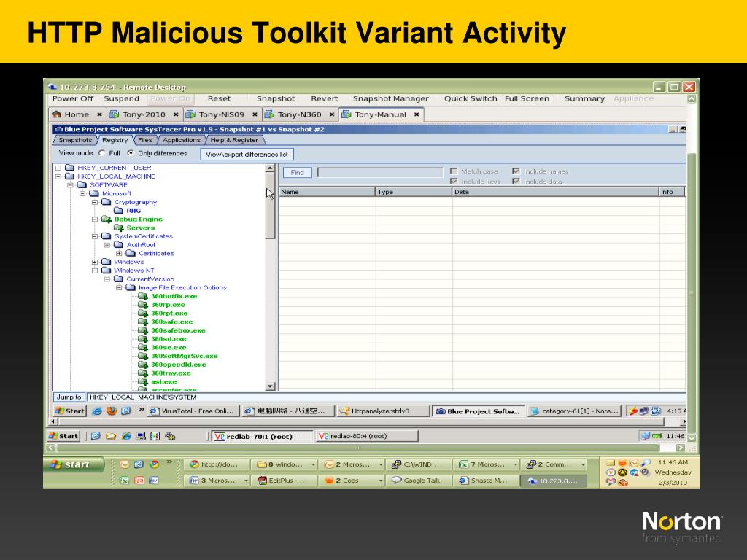747x560 pixels.
Task: Toggle the Include keys checkbox
Action: (x=454, y=181)
